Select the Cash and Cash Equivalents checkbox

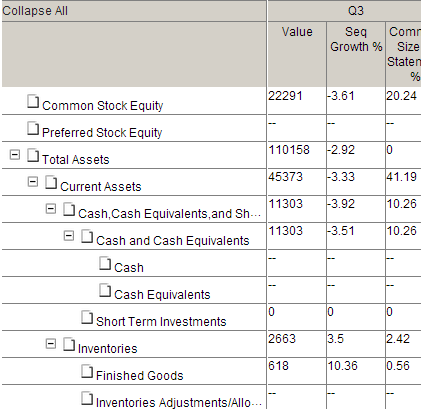click(x=87, y=236)
